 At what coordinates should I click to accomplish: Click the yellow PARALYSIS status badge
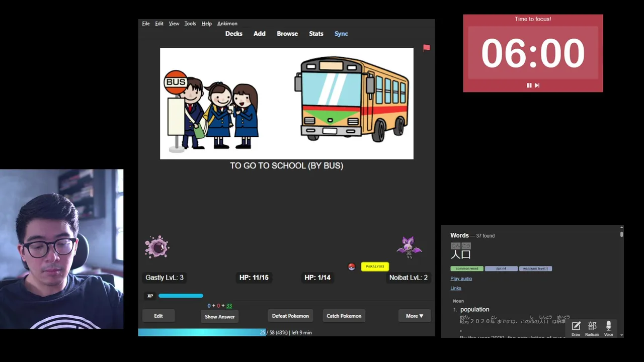(375, 266)
